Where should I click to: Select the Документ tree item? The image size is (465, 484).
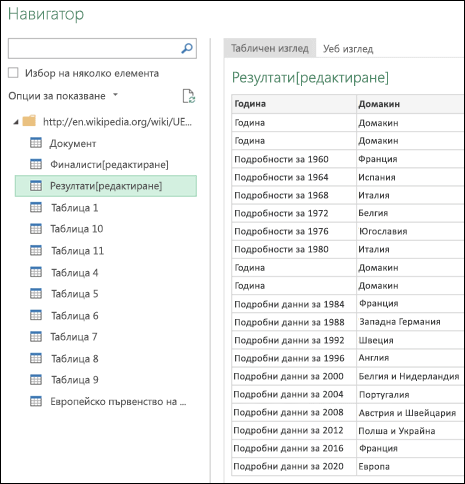[73, 144]
